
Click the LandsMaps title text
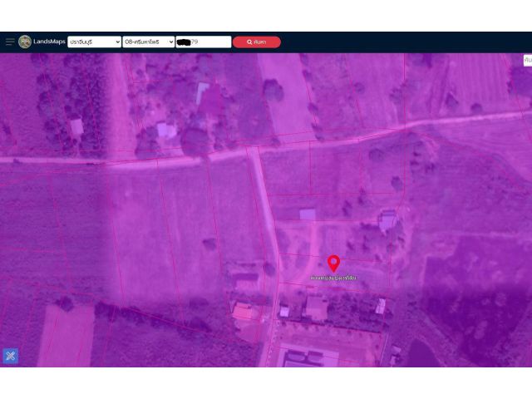(x=49, y=42)
